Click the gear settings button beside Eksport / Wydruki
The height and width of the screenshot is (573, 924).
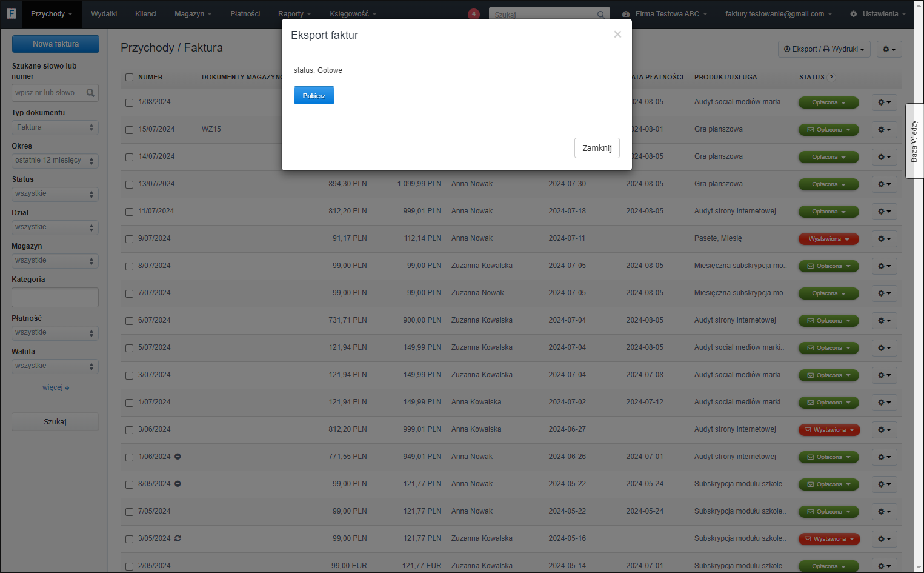tap(889, 49)
